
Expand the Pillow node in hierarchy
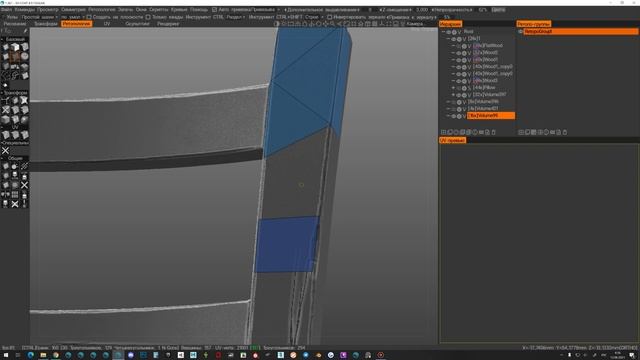453,88
